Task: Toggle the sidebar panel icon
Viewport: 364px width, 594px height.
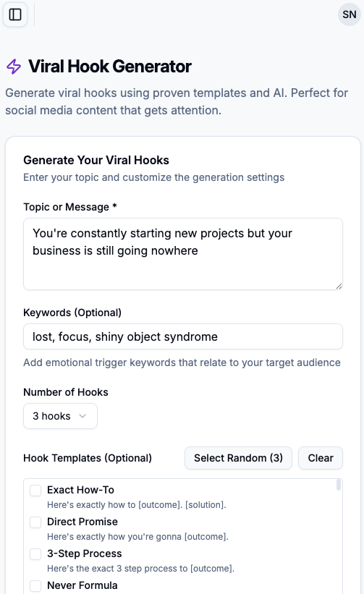Action: (15, 14)
